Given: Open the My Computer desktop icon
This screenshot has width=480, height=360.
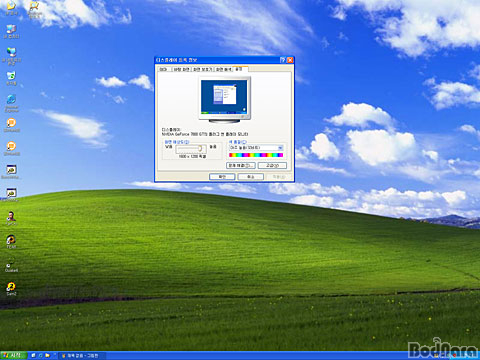Looking at the screenshot, I should tap(11, 31).
